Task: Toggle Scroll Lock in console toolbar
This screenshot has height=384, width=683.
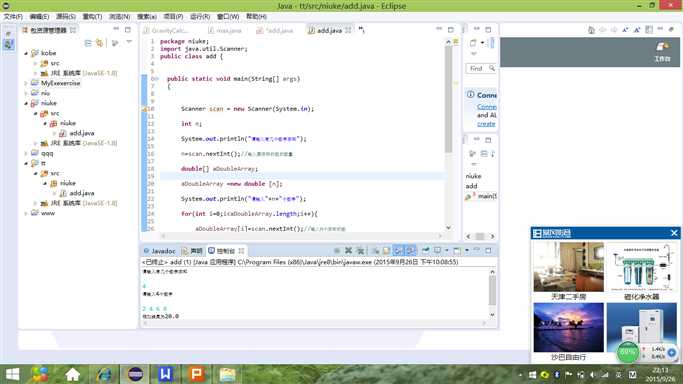Action: click(386, 250)
